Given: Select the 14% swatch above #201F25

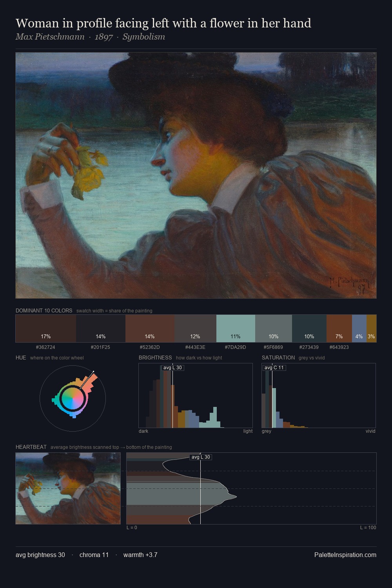Looking at the screenshot, I should pos(101,328).
